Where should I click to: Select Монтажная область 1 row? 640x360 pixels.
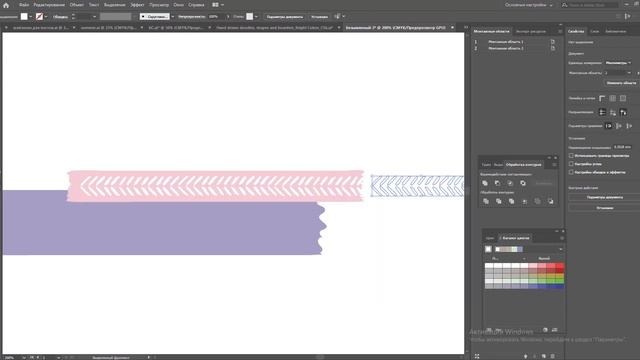coord(513,42)
